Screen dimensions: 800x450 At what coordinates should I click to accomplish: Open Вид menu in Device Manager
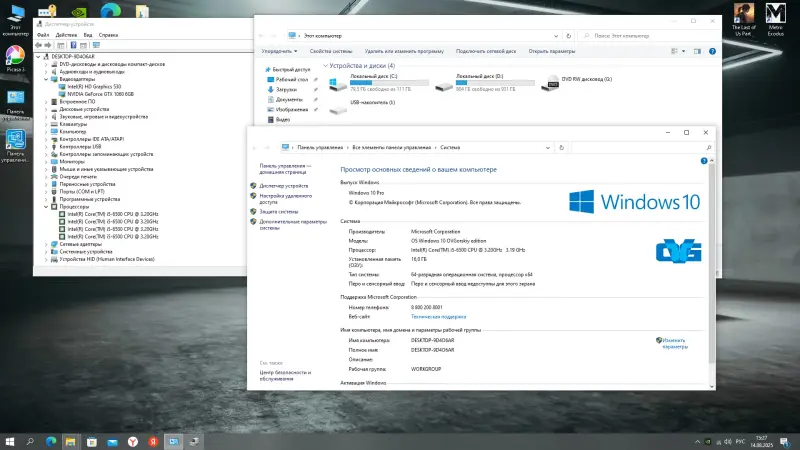(x=88, y=35)
